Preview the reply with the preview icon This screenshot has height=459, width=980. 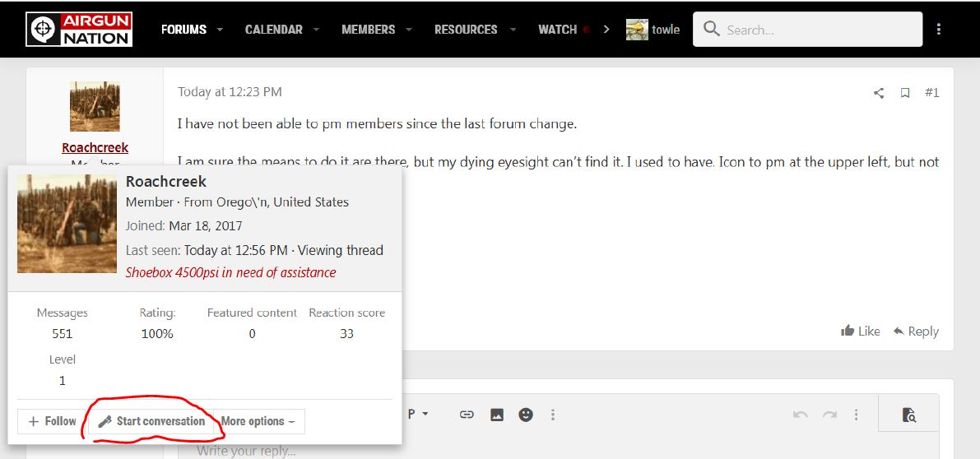[x=908, y=414]
